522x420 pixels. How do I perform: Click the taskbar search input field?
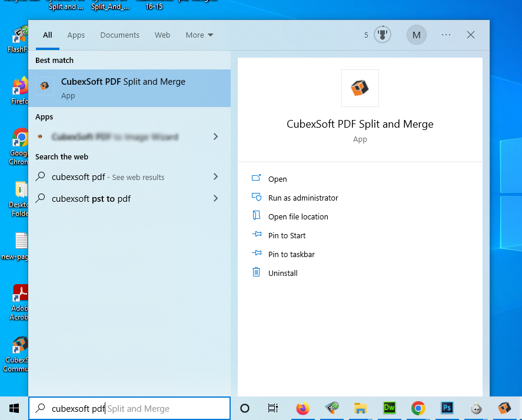click(x=129, y=408)
